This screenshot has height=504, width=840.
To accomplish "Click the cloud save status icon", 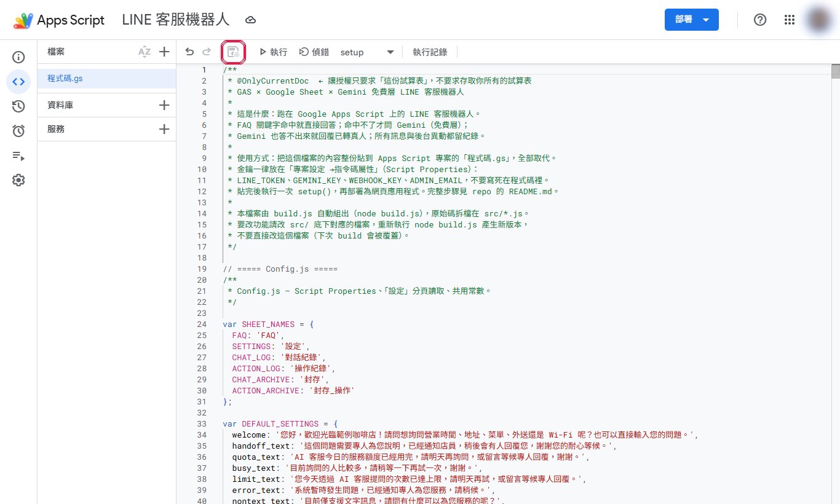I will tap(250, 20).
